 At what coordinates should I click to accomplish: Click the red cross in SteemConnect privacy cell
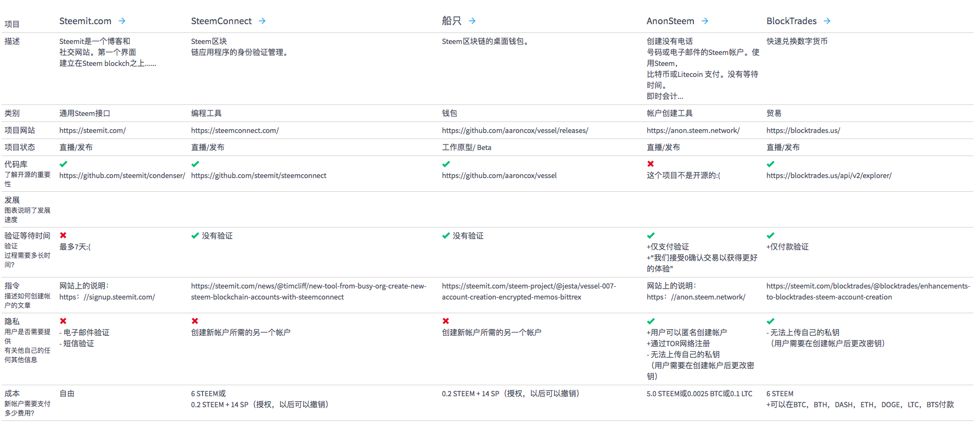195,321
